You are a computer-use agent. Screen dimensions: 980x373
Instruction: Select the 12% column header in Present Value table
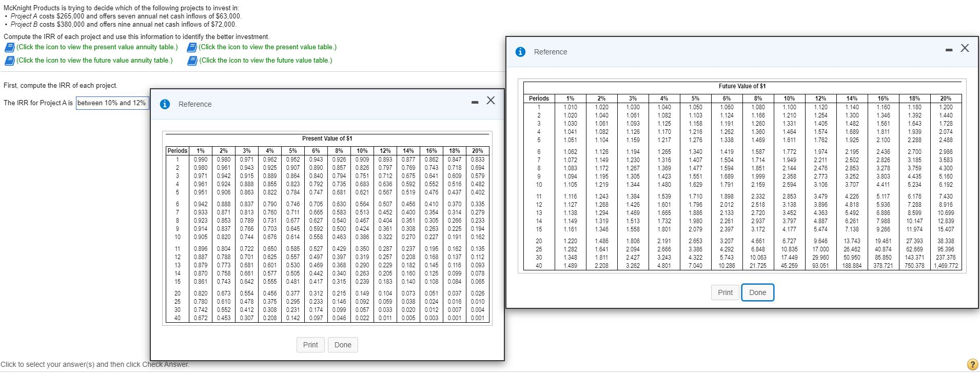[385, 151]
